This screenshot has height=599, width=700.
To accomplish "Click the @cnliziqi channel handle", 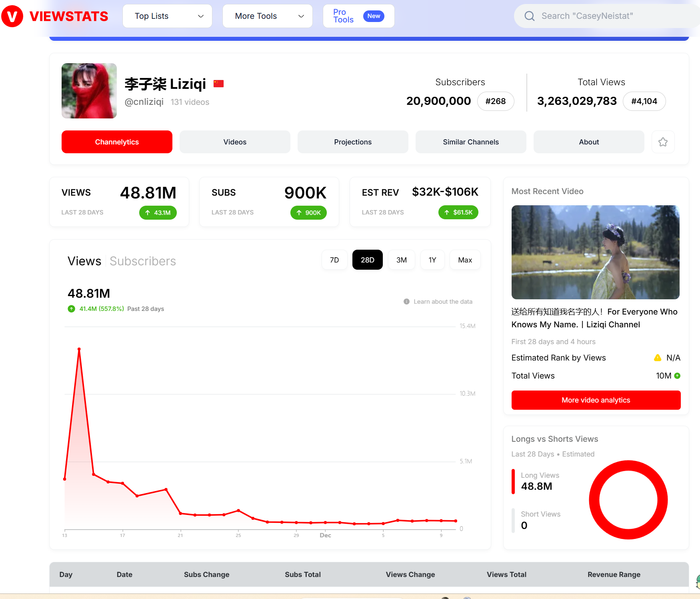I will point(144,102).
